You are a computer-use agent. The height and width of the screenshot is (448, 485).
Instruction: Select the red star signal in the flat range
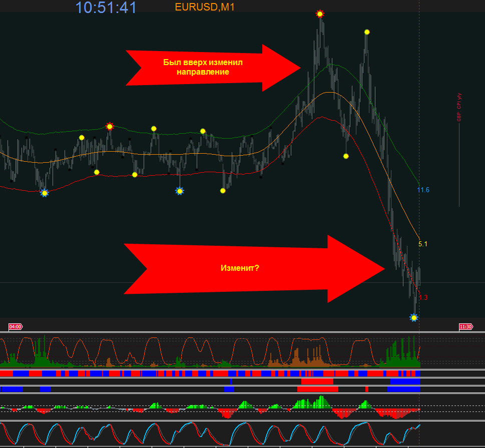pyautogui.click(x=110, y=126)
